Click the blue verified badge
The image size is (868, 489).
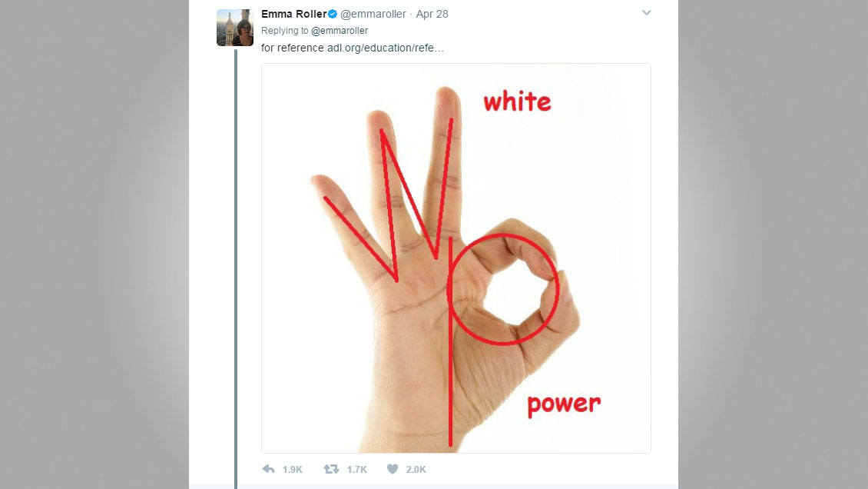(x=333, y=14)
